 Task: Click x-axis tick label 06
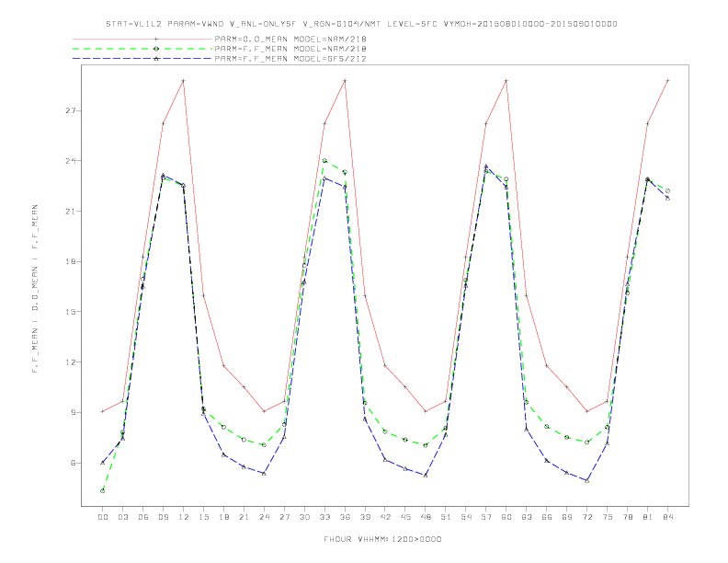click(143, 517)
